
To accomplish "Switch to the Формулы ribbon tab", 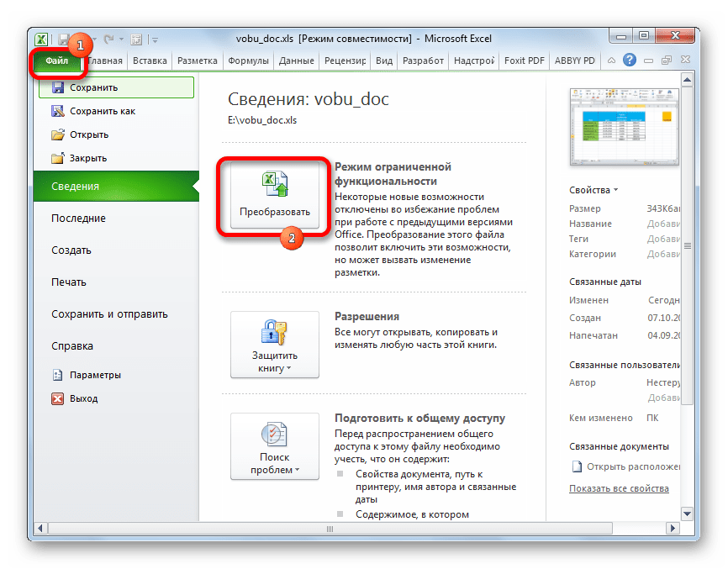I will tap(248, 61).
